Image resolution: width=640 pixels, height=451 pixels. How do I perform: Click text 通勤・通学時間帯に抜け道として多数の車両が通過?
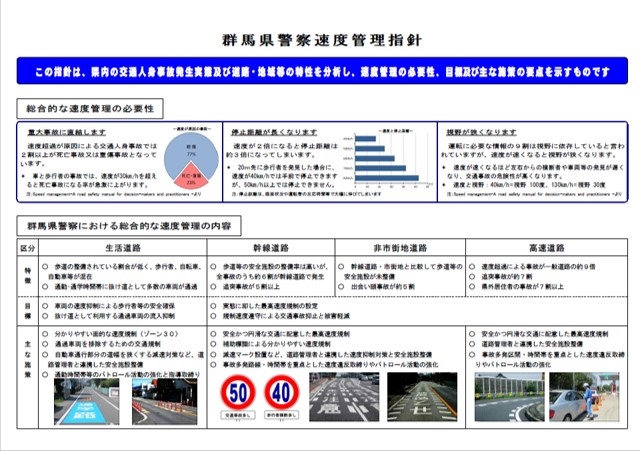[126, 287]
